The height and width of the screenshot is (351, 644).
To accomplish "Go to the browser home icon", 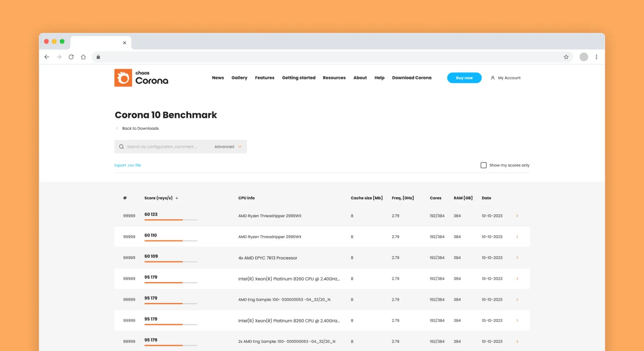I will pyautogui.click(x=84, y=57).
